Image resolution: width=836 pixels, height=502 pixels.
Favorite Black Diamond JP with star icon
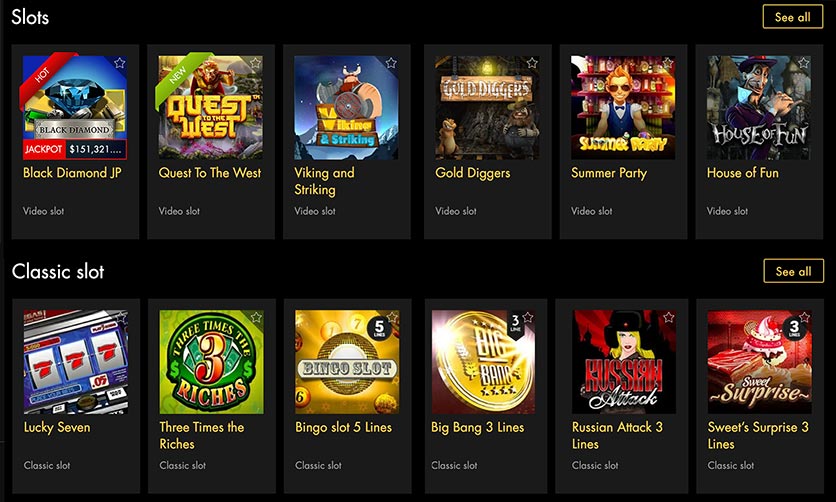coord(119,63)
